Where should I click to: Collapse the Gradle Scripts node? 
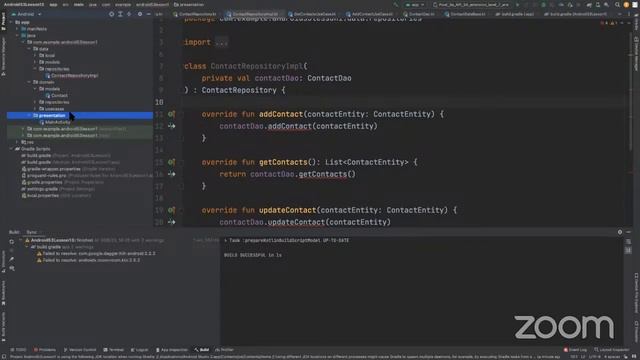tap(11, 149)
